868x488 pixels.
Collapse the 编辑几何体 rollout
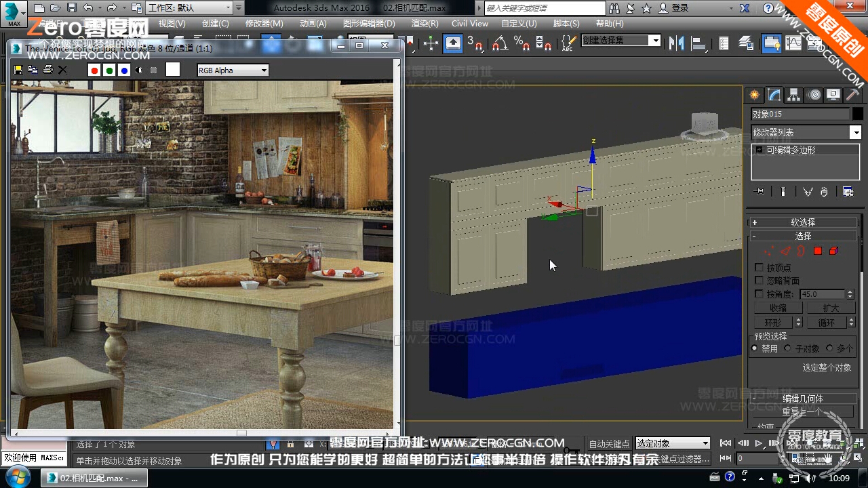[x=804, y=399]
